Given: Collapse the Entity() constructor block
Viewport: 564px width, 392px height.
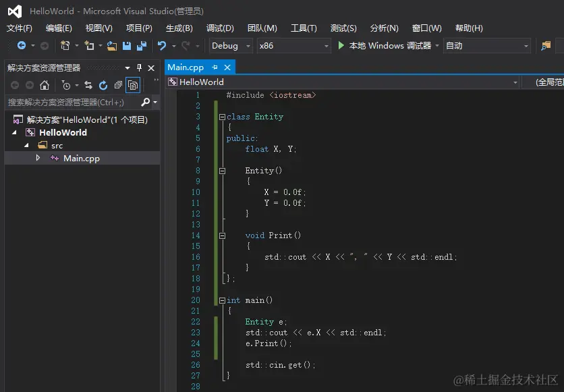Looking at the screenshot, I should (222, 171).
